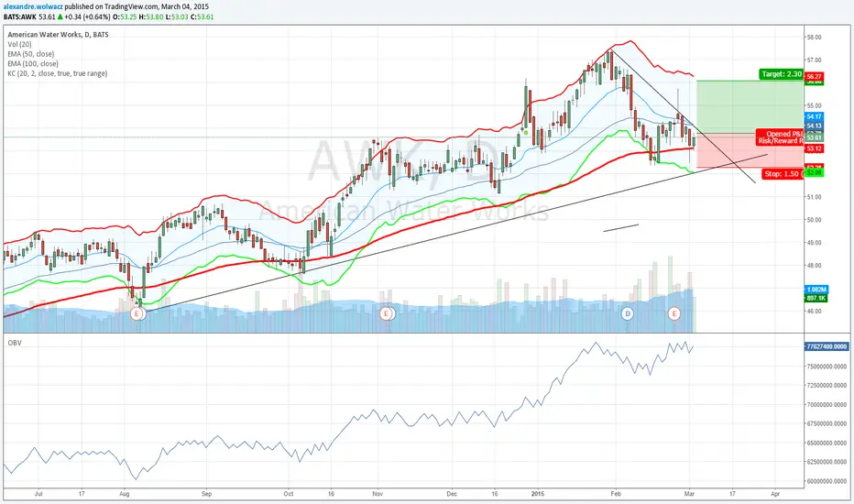Click the 65000000.0000 OBV axis label
854x504 pixels.
click(x=827, y=443)
